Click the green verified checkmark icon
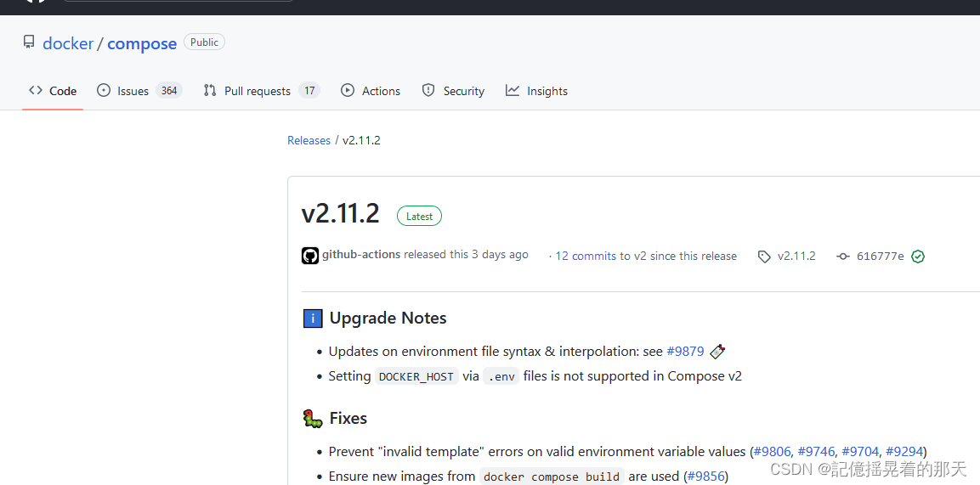Screen dimensions: 980x485 click(917, 257)
